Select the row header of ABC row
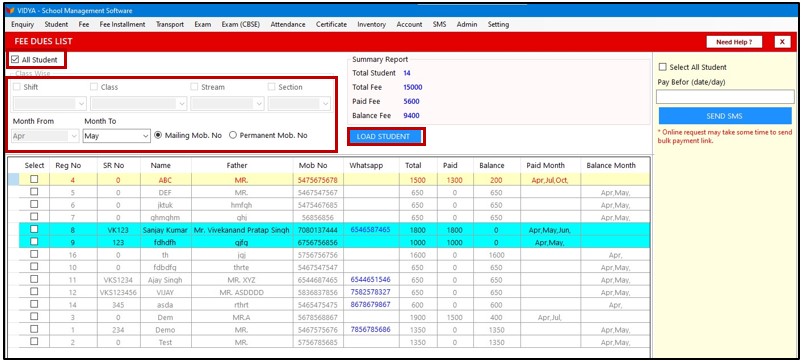This screenshot has height=361, width=801. coord(14,179)
